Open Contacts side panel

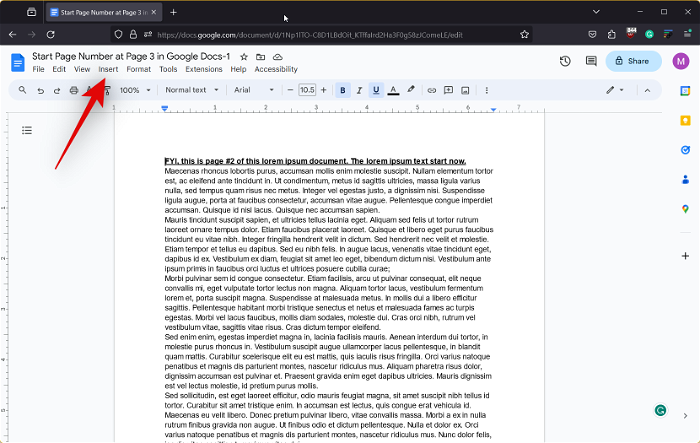coord(685,180)
